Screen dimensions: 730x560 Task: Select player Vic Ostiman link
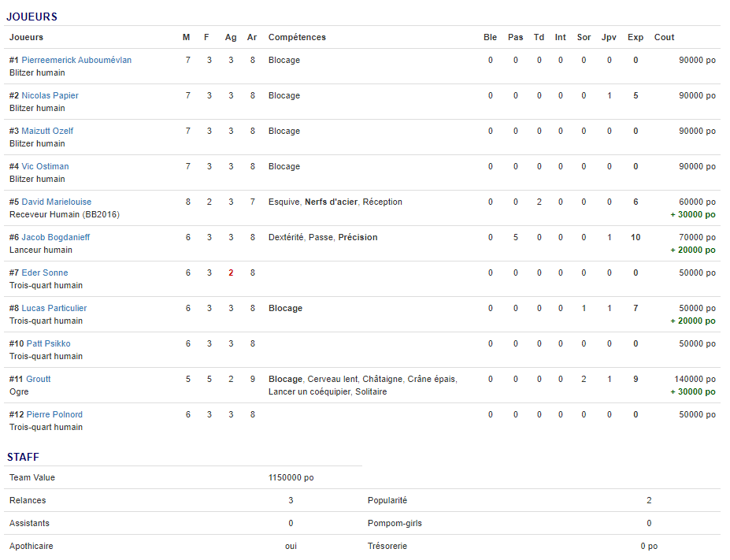click(45, 166)
